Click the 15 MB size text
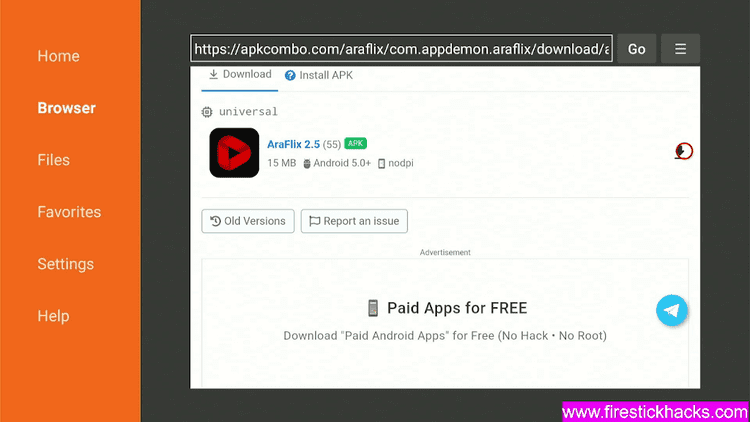 pyautogui.click(x=282, y=163)
